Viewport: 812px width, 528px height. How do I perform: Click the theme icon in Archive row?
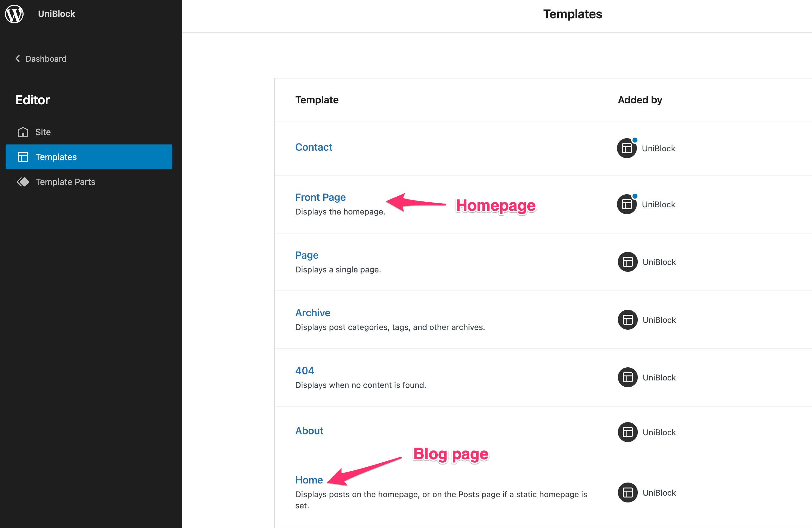click(x=628, y=320)
